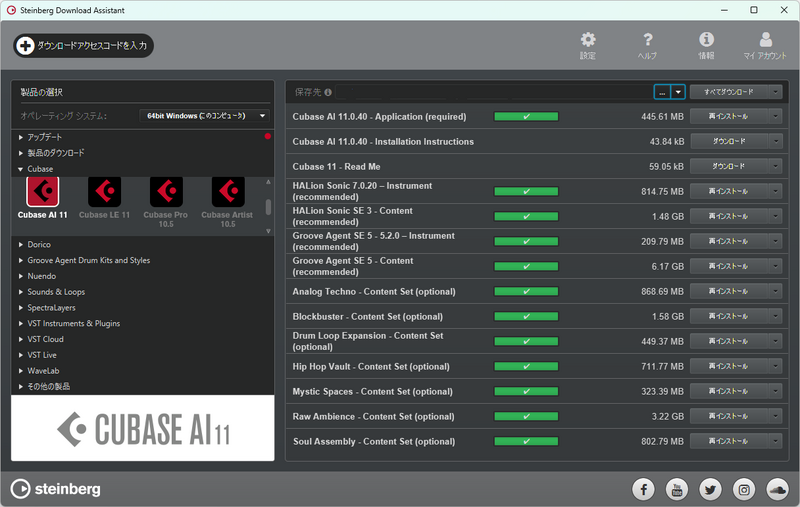Viewport: 800px width, 507px height.
Task: Expand the SpectraLayers category
Action: pos(20,308)
